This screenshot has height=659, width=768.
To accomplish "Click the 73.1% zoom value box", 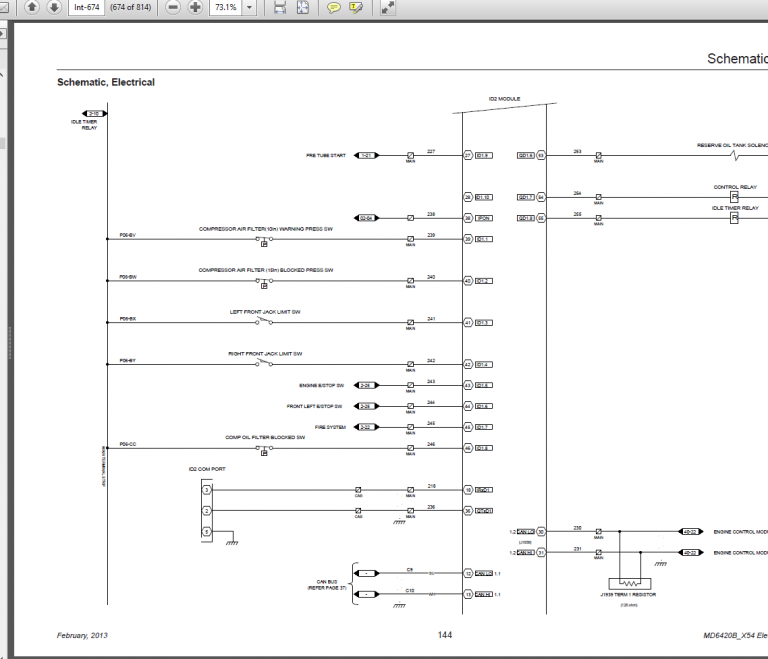I will (x=225, y=7).
